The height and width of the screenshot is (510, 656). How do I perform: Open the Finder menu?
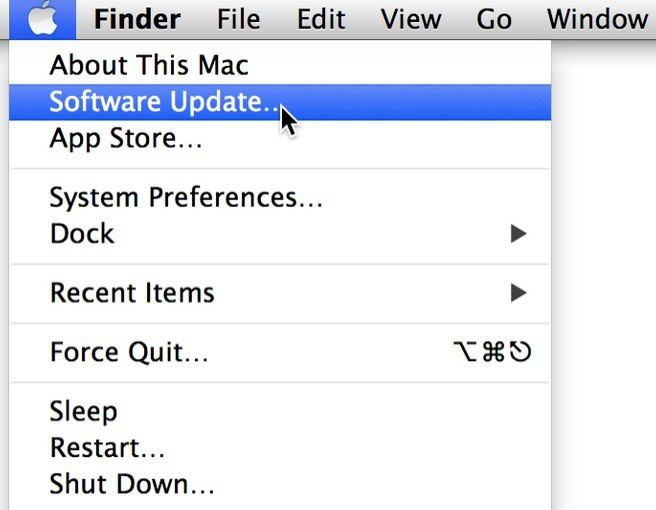(x=137, y=19)
